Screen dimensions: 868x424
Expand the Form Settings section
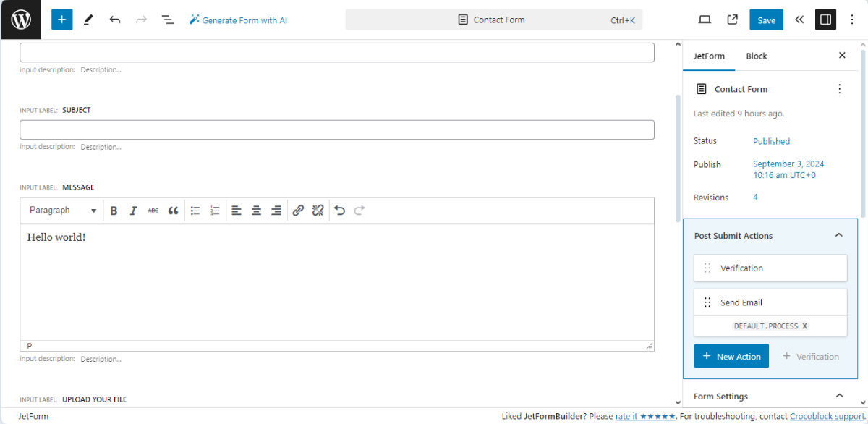[x=838, y=396]
